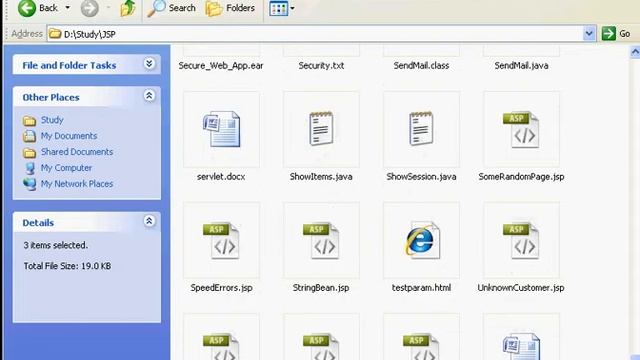Click the green Back arrow icon

(27, 8)
